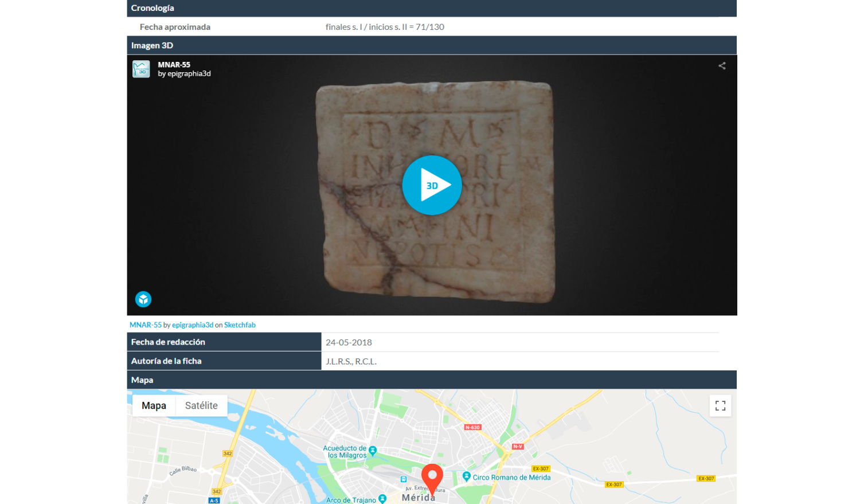This screenshot has width=860, height=504.
Task: Open the epigraphia3d link below the viewer
Action: point(193,325)
